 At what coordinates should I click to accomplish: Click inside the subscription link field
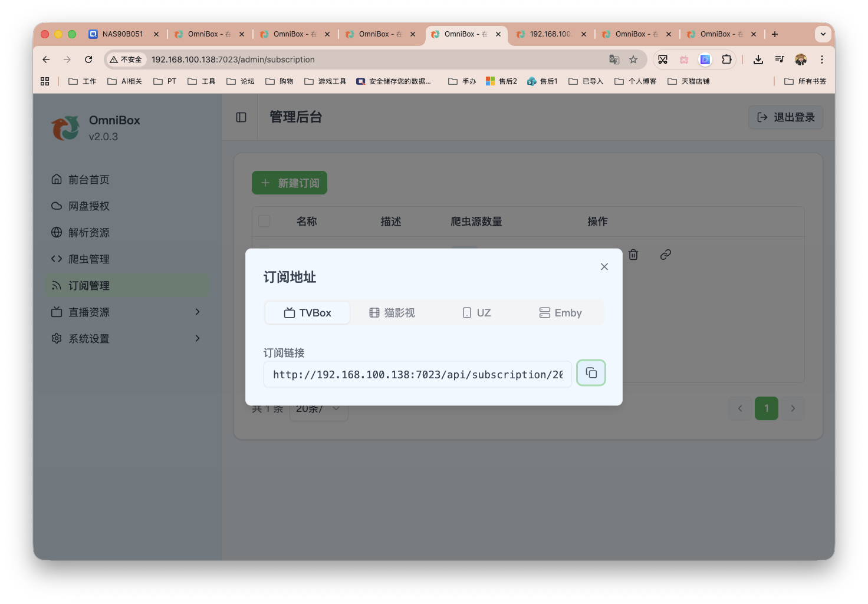point(417,374)
